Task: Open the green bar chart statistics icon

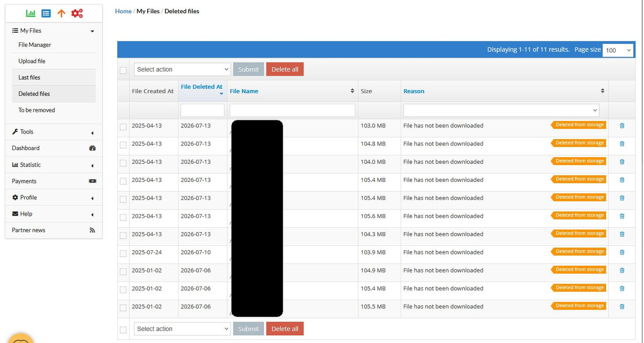Action: (31, 14)
